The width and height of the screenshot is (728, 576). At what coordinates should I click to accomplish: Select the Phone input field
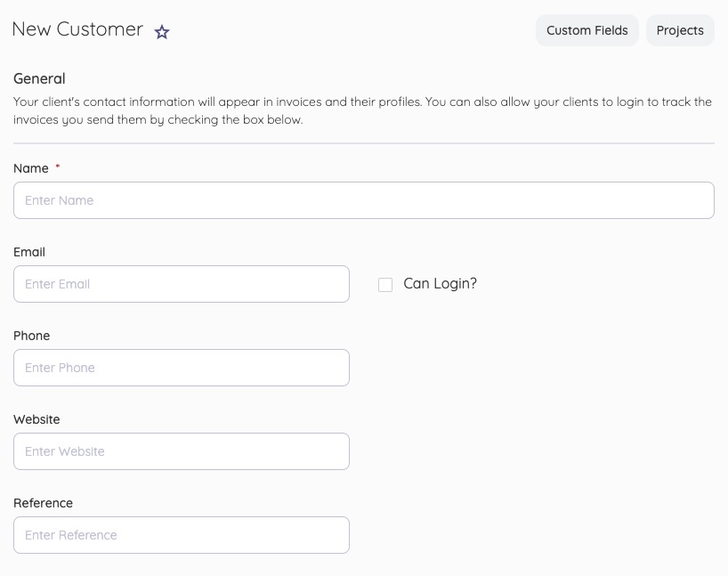tap(182, 367)
